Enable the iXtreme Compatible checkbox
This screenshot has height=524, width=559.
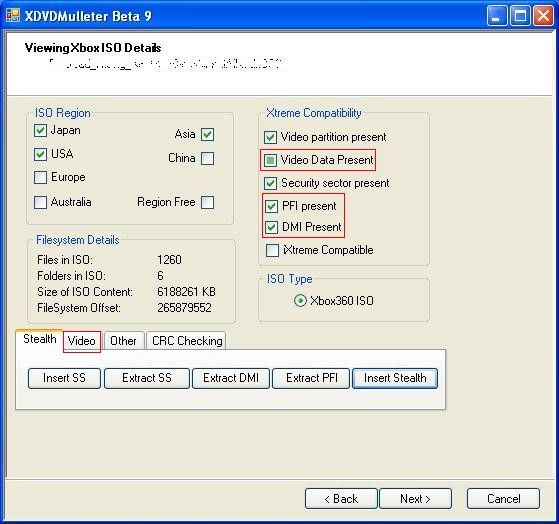(x=272, y=250)
